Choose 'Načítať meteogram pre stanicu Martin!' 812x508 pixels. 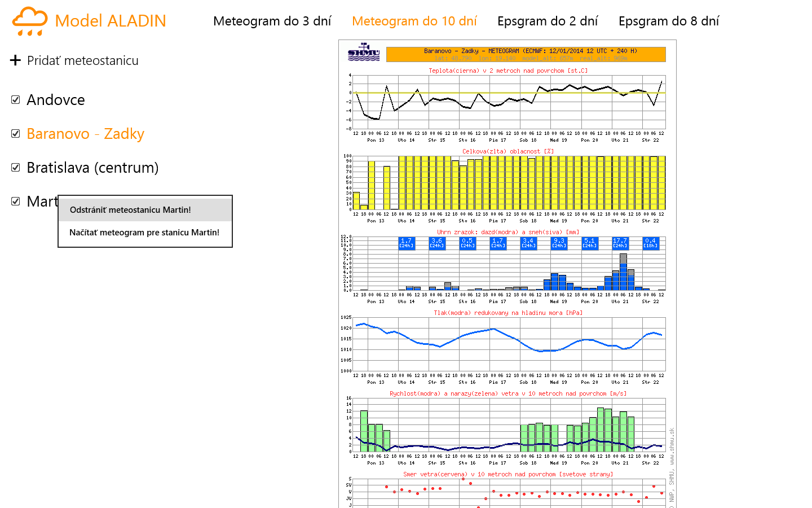coord(144,233)
